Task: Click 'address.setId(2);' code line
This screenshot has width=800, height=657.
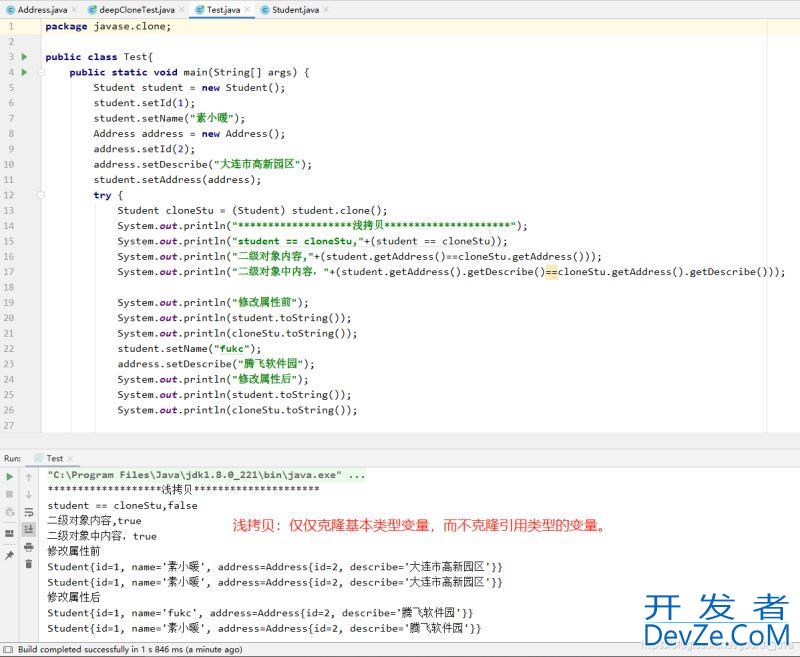Action: (x=144, y=149)
